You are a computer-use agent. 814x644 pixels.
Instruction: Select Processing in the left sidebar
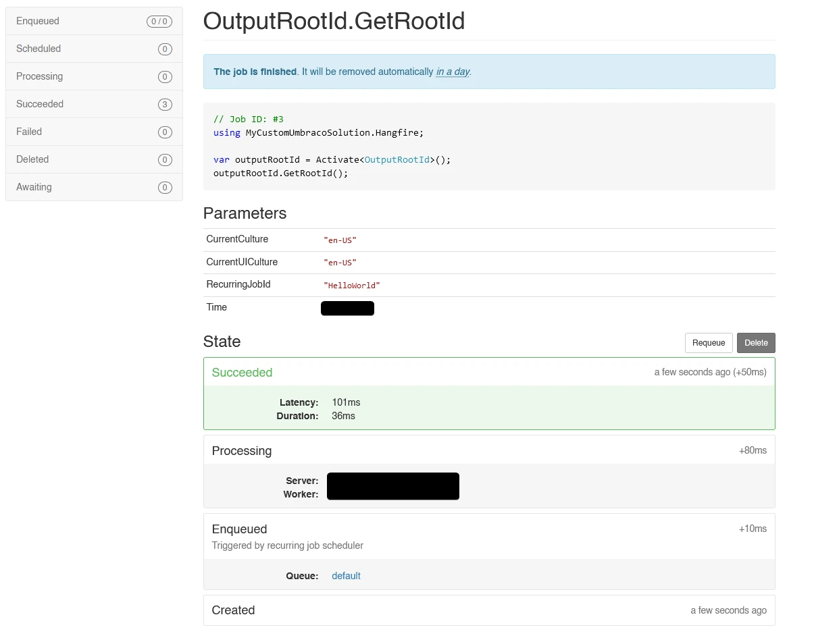(39, 76)
